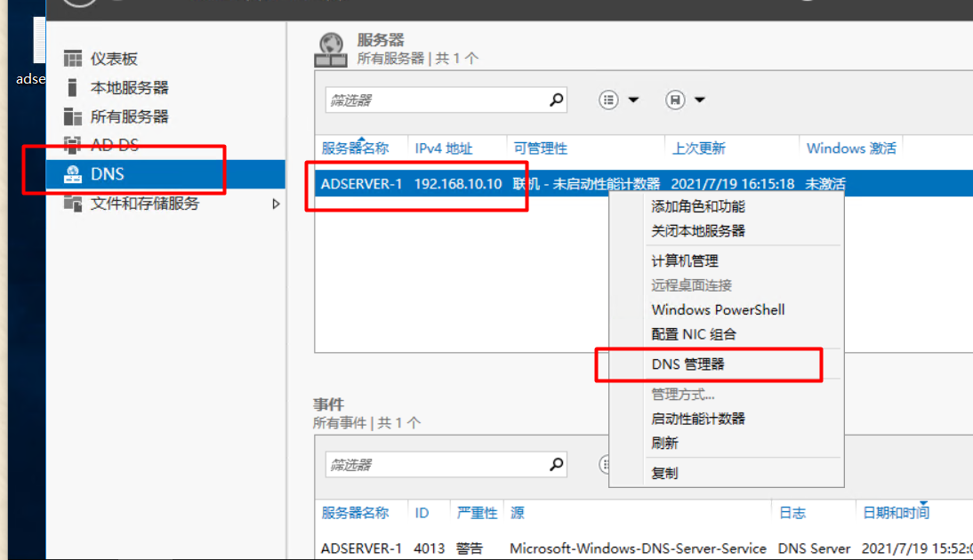973x560 pixels.
Task: Select the ADSERVER-1 server row name
Action: click(x=361, y=184)
